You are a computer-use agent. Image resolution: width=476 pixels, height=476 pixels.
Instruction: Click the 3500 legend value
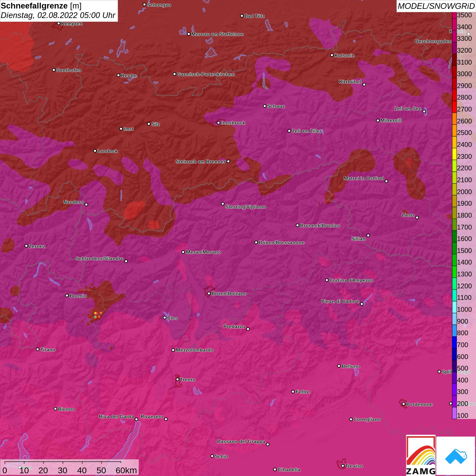(x=464, y=15)
